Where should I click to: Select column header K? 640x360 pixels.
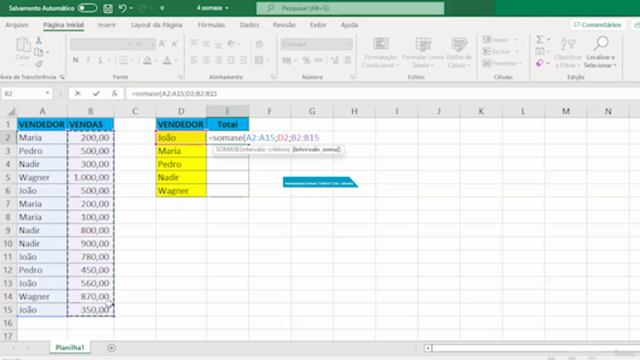[481, 111]
